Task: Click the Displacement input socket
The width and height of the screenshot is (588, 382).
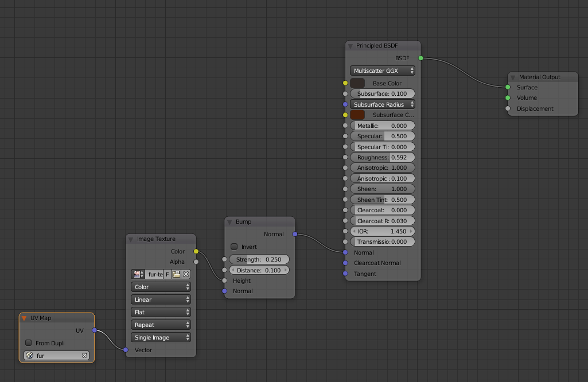Action: pyautogui.click(x=508, y=108)
